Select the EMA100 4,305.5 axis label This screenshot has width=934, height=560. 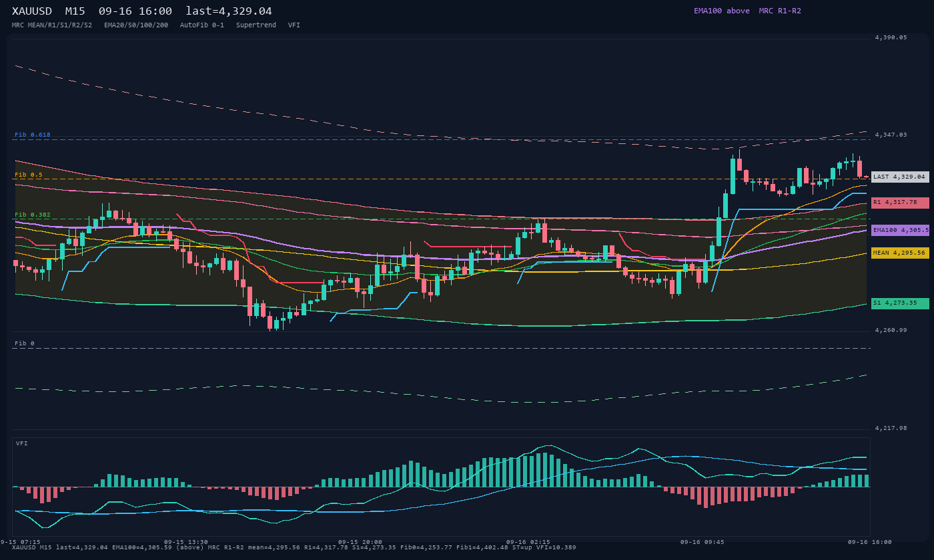[900, 231]
